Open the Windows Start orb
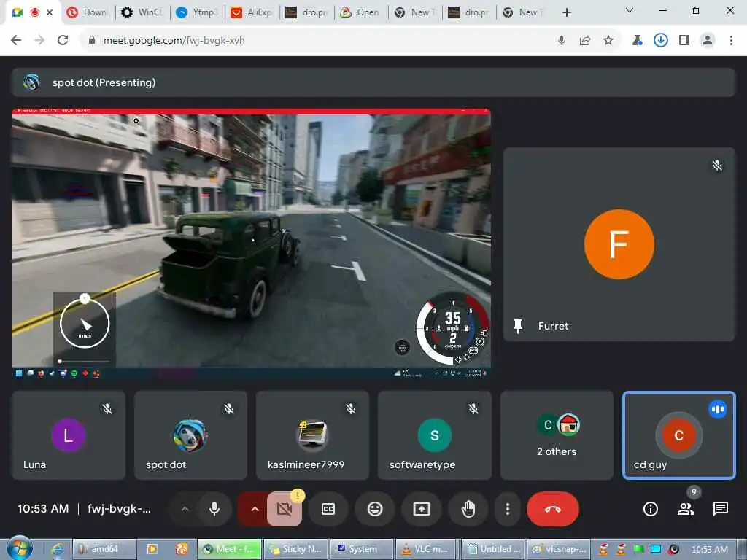The image size is (747, 560). coord(19,548)
